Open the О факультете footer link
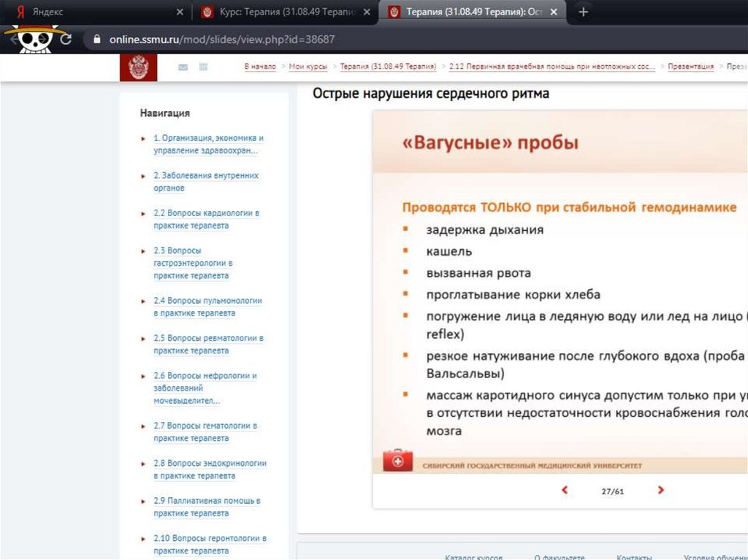The width and height of the screenshot is (748, 560). 559,556
